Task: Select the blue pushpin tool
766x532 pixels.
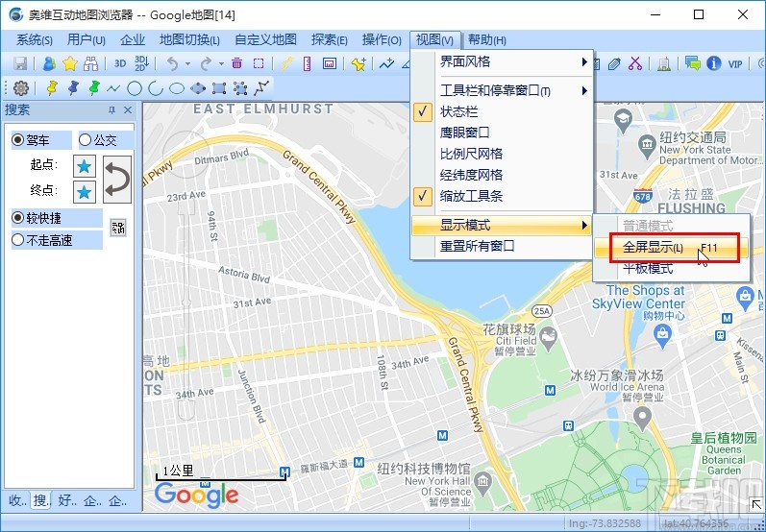Action: click(73, 87)
